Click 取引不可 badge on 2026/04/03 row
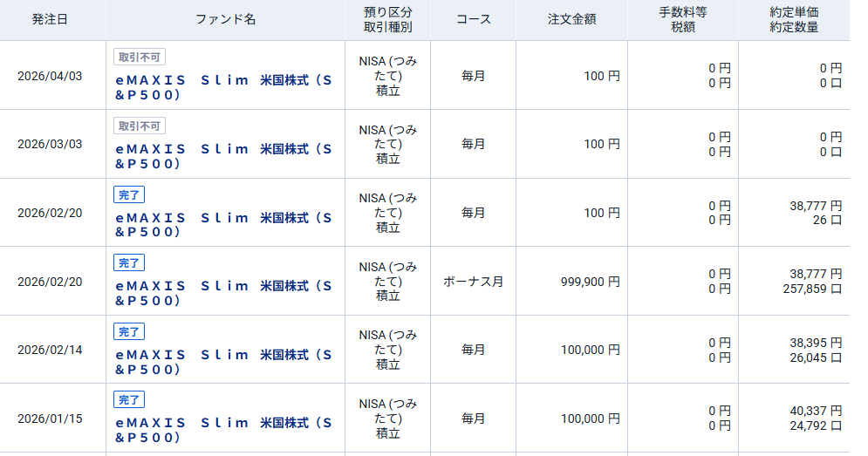The height and width of the screenshot is (456, 868). (x=140, y=57)
